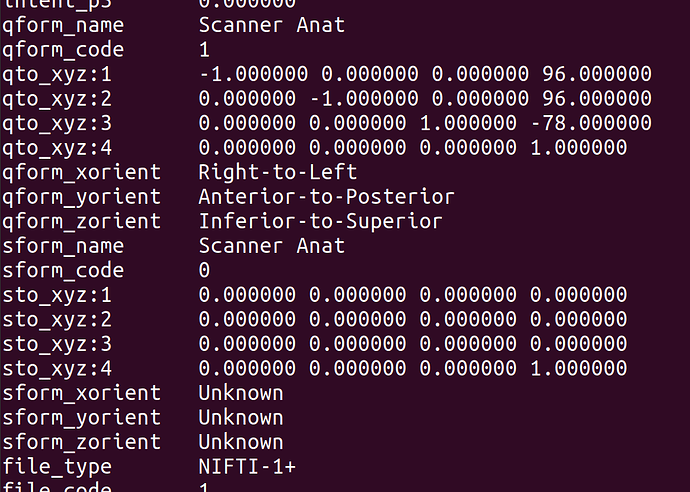Click the sform_yorient field label
The width and height of the screenshot is (690, 492).
81,419
